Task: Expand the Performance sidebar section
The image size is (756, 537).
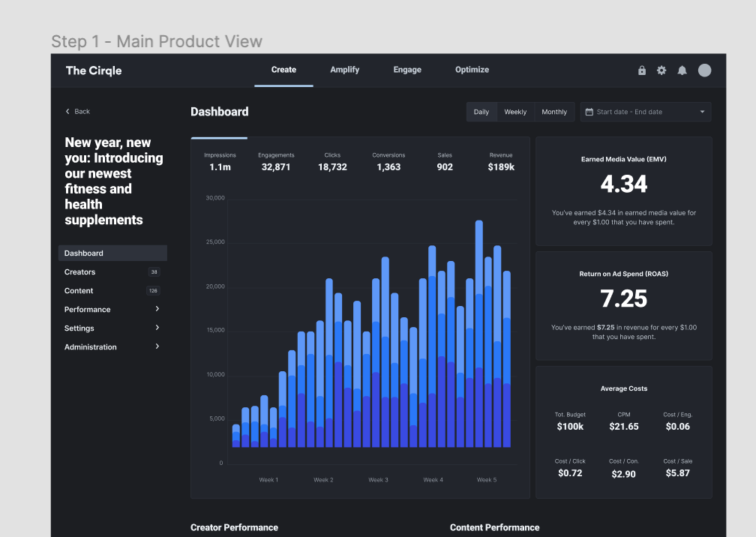Action: click(87, 309)
